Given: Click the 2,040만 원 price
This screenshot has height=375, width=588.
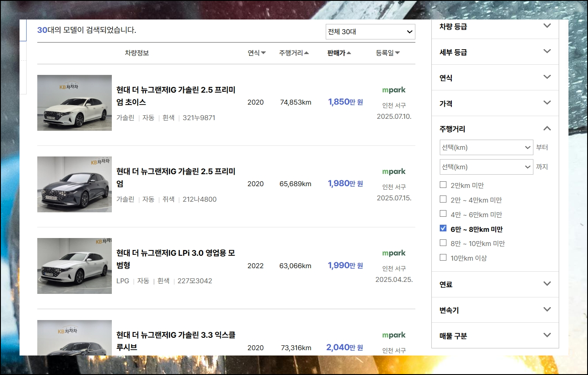Looking at the screenshot, I should click(345, 348).
